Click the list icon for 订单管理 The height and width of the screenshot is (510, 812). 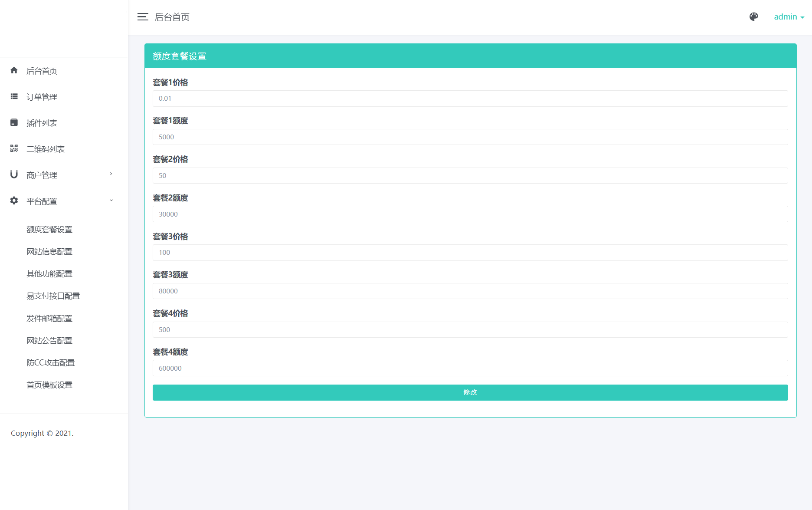point(14,96)
